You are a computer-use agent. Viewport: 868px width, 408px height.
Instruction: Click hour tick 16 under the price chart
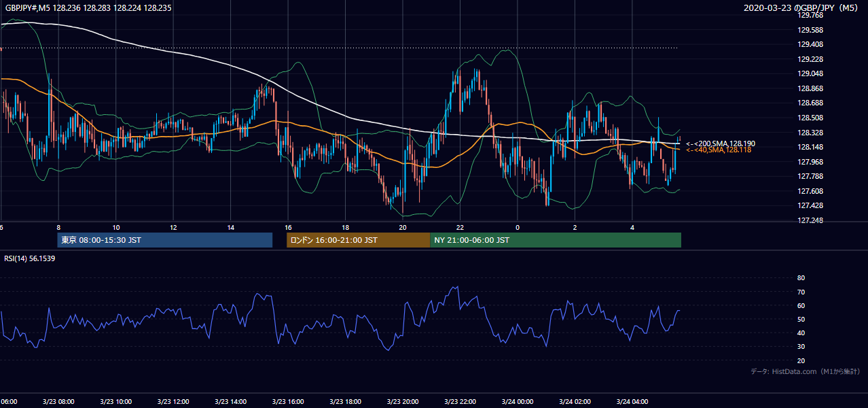click(x=288, y=227)
